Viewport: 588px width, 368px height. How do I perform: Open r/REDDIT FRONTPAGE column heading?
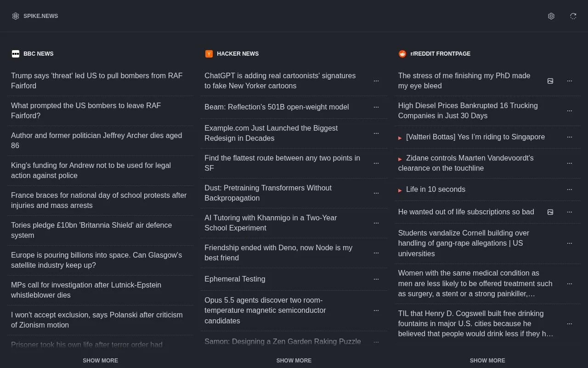pyautogui.click(x=441, y=54)
